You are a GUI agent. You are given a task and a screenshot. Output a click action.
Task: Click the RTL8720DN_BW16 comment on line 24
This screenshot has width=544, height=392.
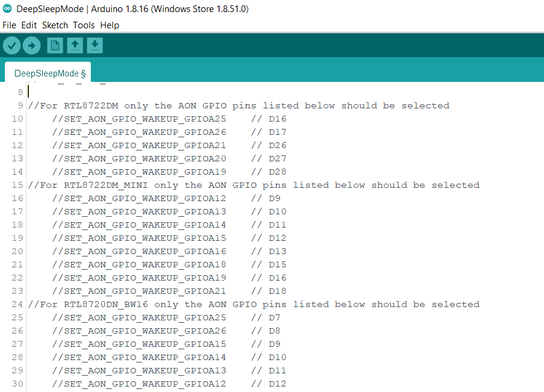254,304
